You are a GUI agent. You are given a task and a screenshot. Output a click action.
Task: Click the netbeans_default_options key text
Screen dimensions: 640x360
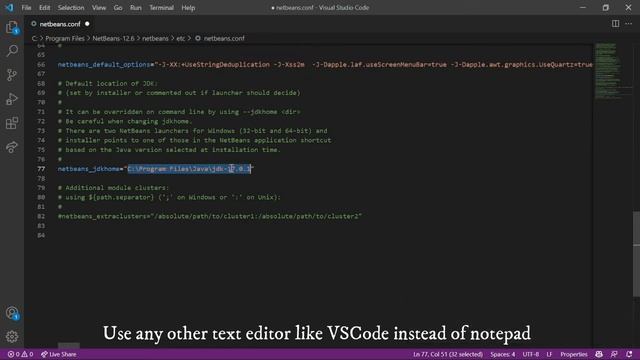[x=104, y=64]
